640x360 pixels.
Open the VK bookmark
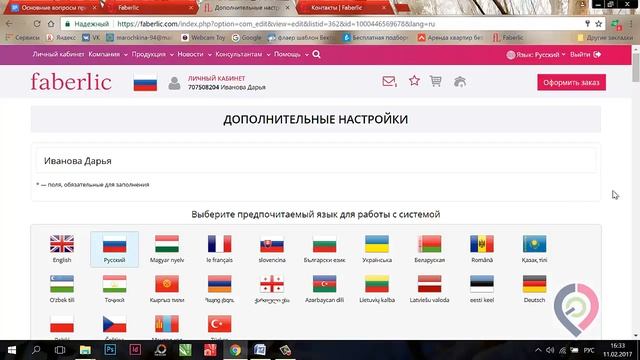[91, 38]
